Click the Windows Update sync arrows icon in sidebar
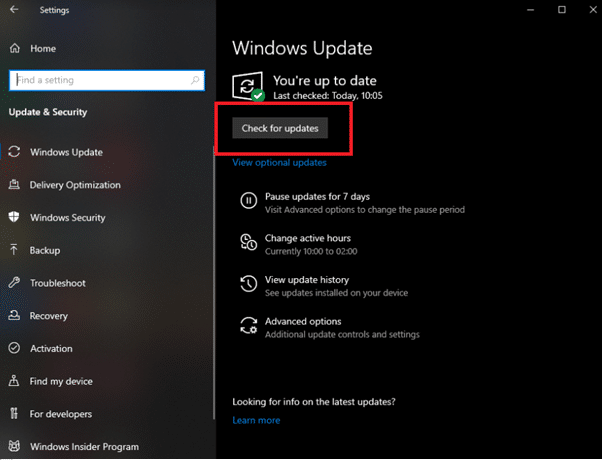The image size is (602, 460). coord(14,152)
